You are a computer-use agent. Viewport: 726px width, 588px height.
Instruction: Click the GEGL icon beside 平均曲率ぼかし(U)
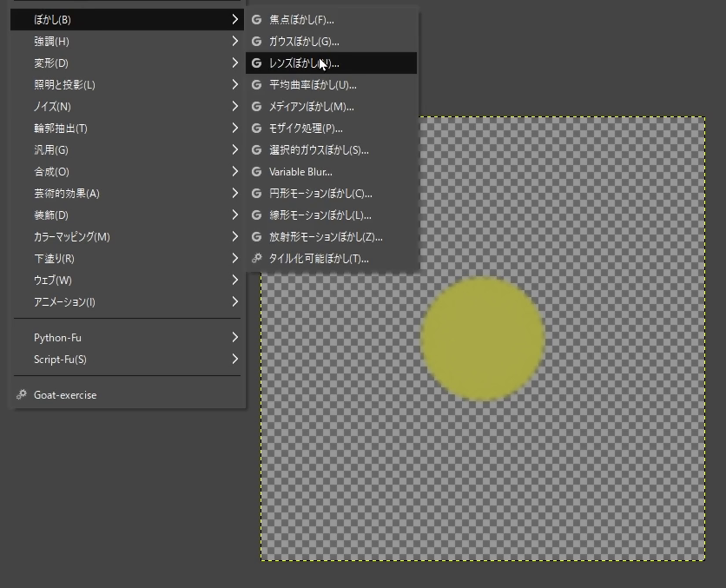[x=256, y=85]
